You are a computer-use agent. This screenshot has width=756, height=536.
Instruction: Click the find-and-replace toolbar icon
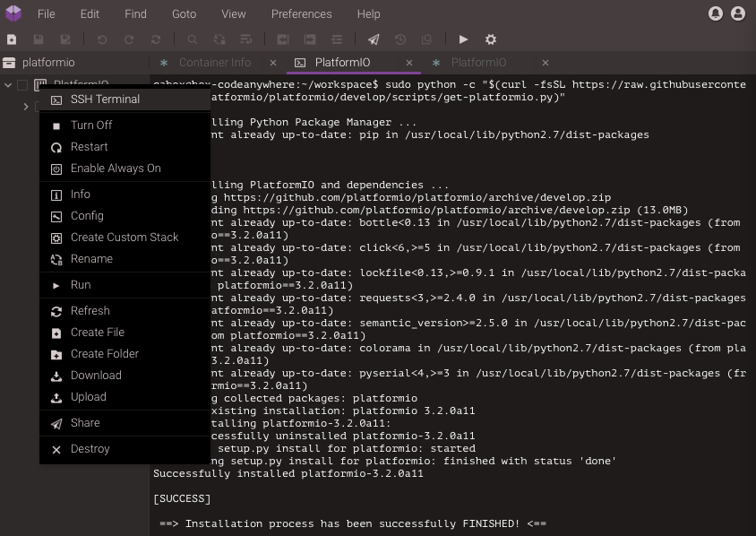(219, 39)
